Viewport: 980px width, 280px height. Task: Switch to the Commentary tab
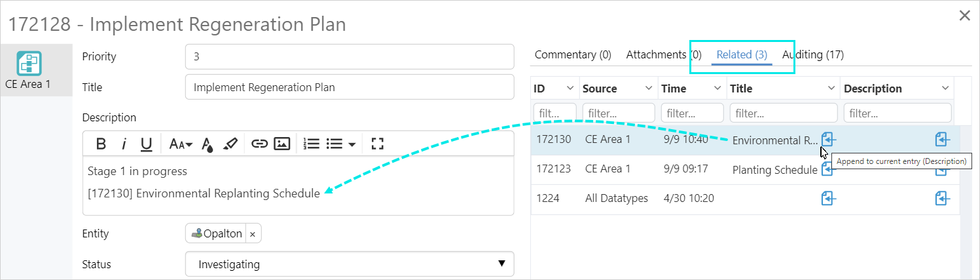click(x=573, y=55)
